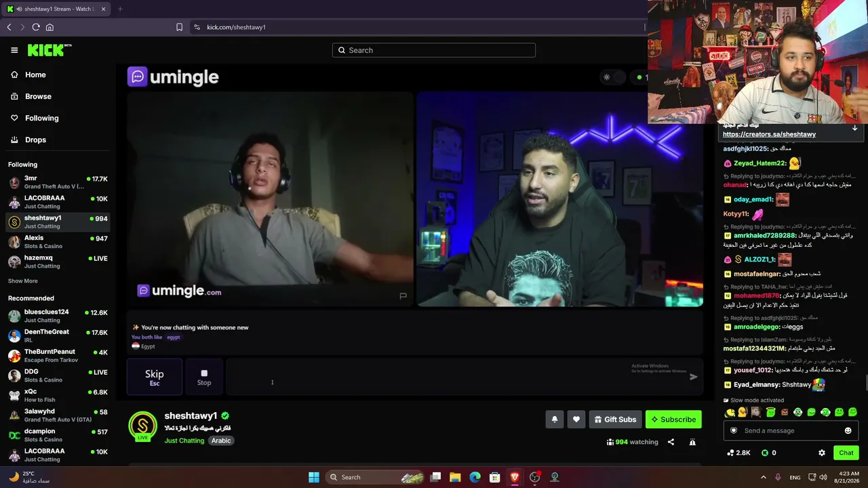This screenshot has height=488, width=868.
Task: Click the Arabic language tag
Action: (x=221, y=441)
